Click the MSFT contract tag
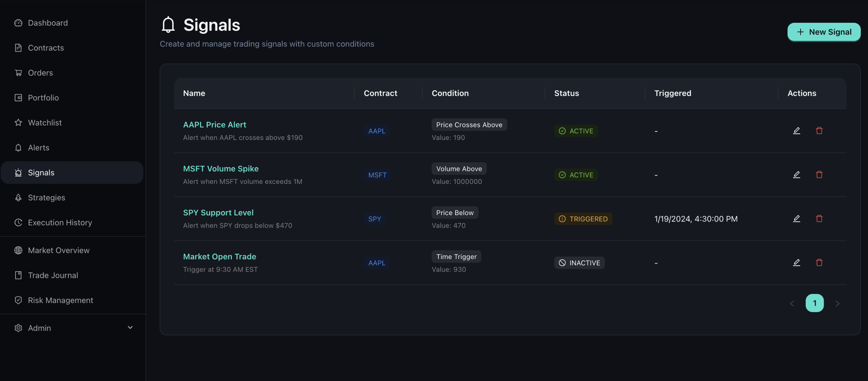This screenshot has height=381, width=868. tap(377, 175)
